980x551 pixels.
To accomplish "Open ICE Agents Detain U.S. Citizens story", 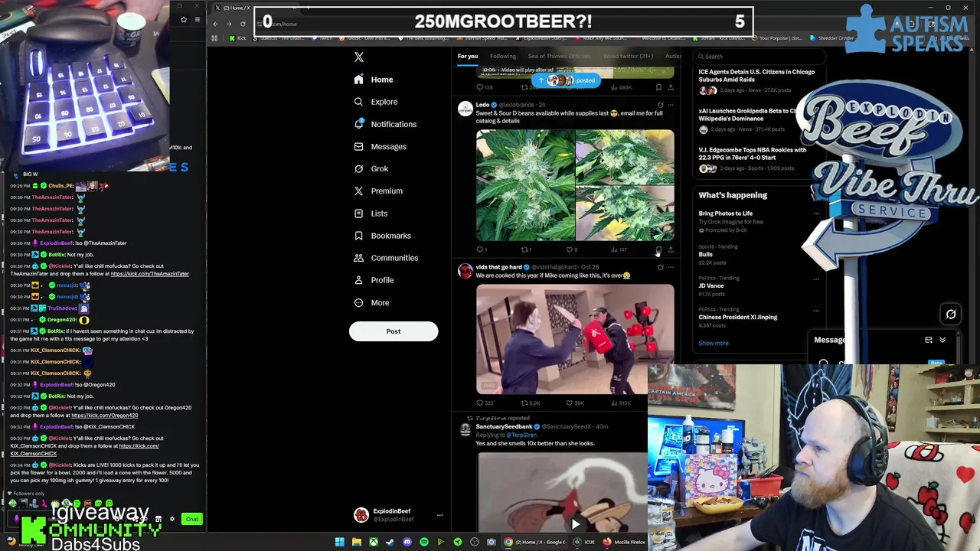I will click(x=756, y=76).
